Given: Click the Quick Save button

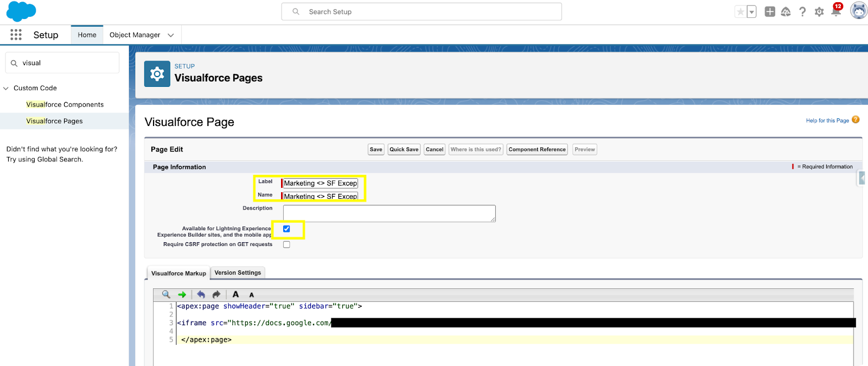Looking at the screenshot, I should (404, 149).
